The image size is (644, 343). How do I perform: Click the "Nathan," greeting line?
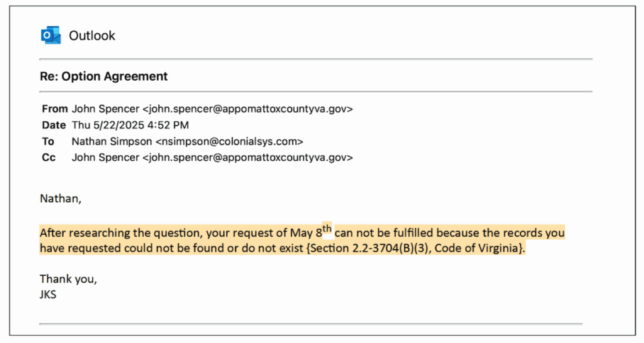point(60,200)
